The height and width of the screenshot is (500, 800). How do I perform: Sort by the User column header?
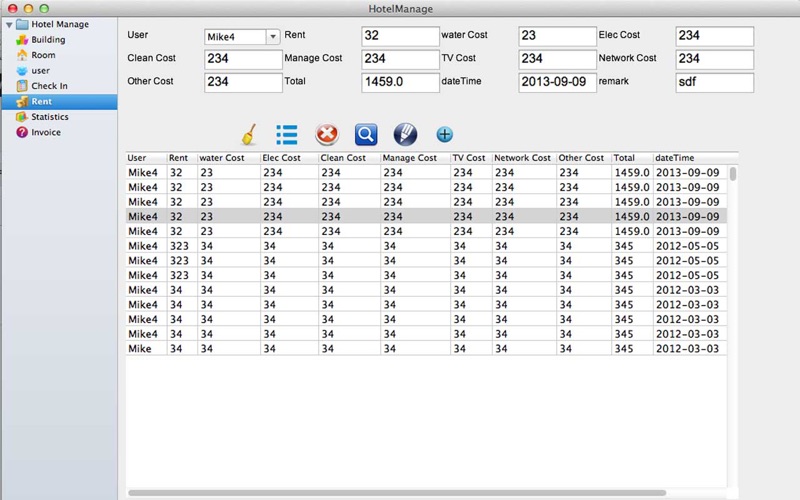146,158
